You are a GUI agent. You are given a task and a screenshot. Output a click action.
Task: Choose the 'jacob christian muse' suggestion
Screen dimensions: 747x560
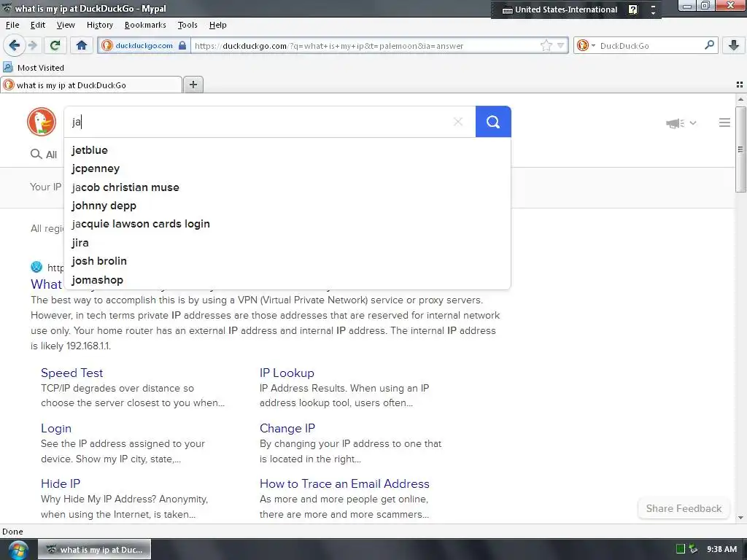[x=287, y=187]
